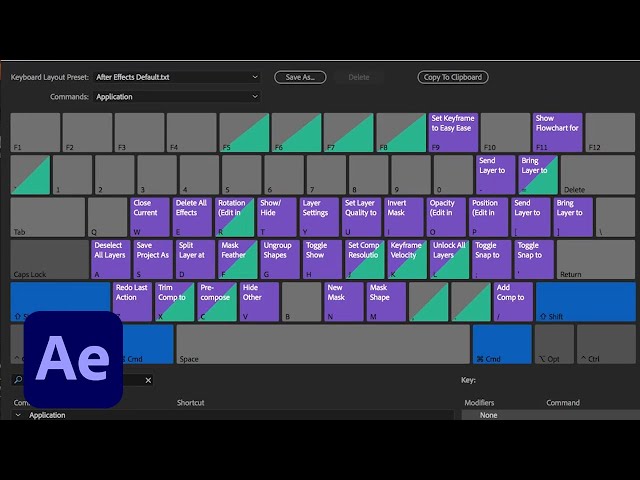Click the Command column header
The image size is (640, 480).
(x=563, y=403)
